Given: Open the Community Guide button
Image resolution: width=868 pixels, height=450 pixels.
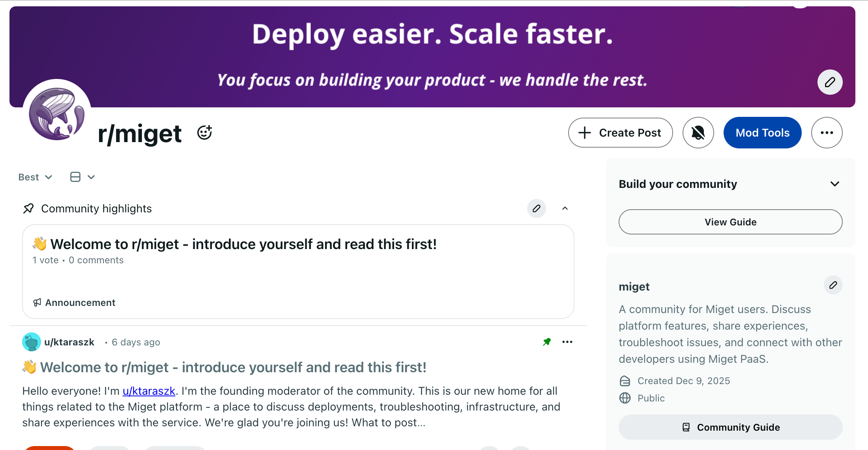Looking at the screenshot, I should [730, 427].
